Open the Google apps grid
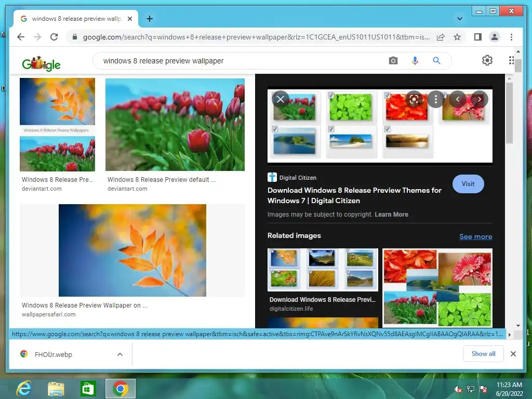 click(511, 60)
